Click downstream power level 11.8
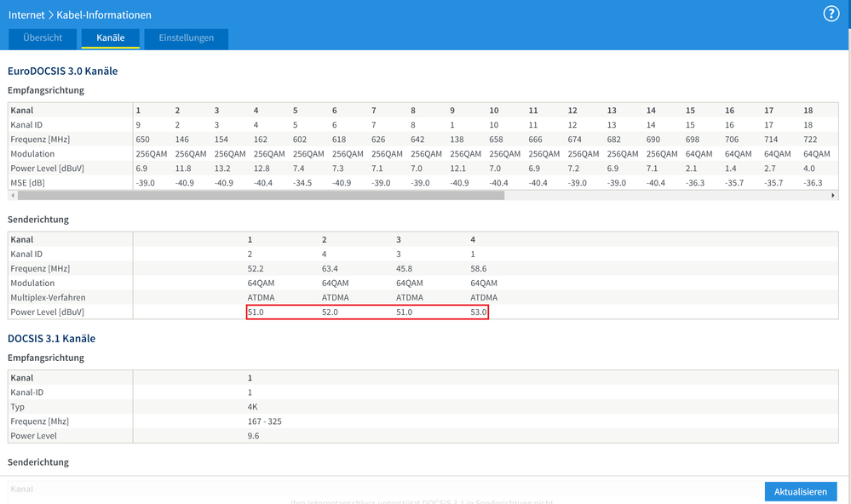Screen dimensions: 851x504 pyautogui.click(x=183, y=169)
